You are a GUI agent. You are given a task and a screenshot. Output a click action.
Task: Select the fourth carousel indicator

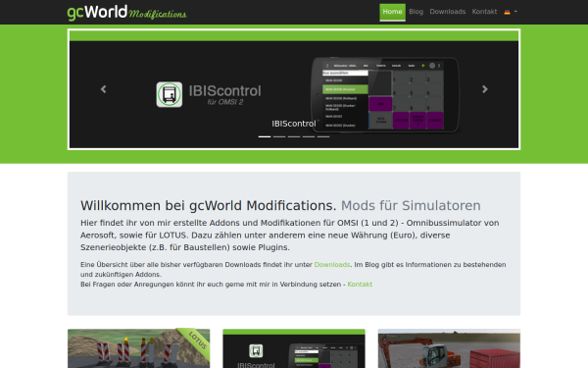pos(309,136)
